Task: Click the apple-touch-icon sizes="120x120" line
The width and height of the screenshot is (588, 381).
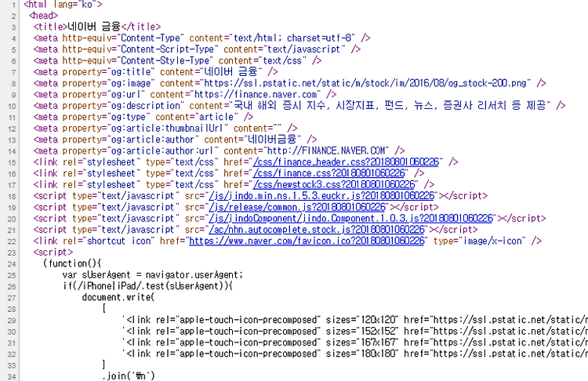Action: coord(354,320)
